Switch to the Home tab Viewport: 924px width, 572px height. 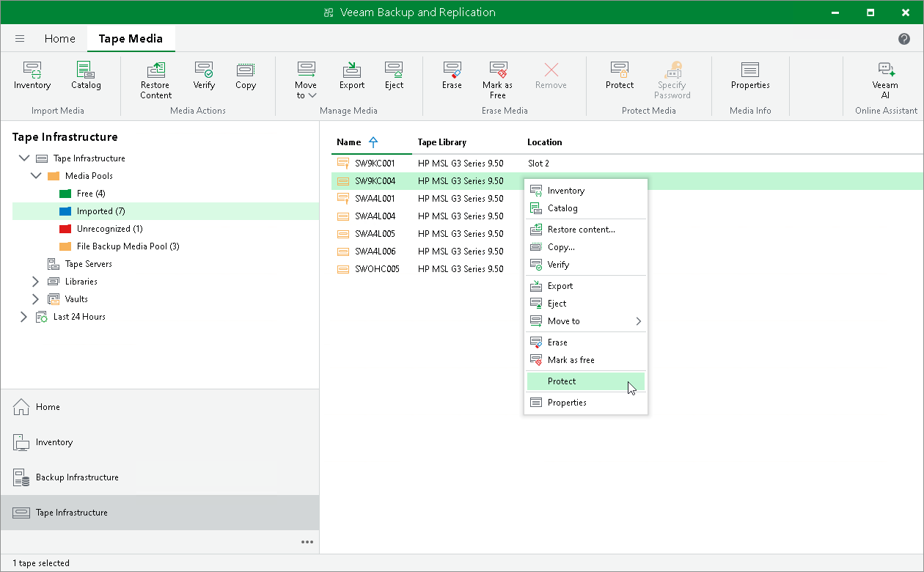pyautogui.click(x=59, y=39)
